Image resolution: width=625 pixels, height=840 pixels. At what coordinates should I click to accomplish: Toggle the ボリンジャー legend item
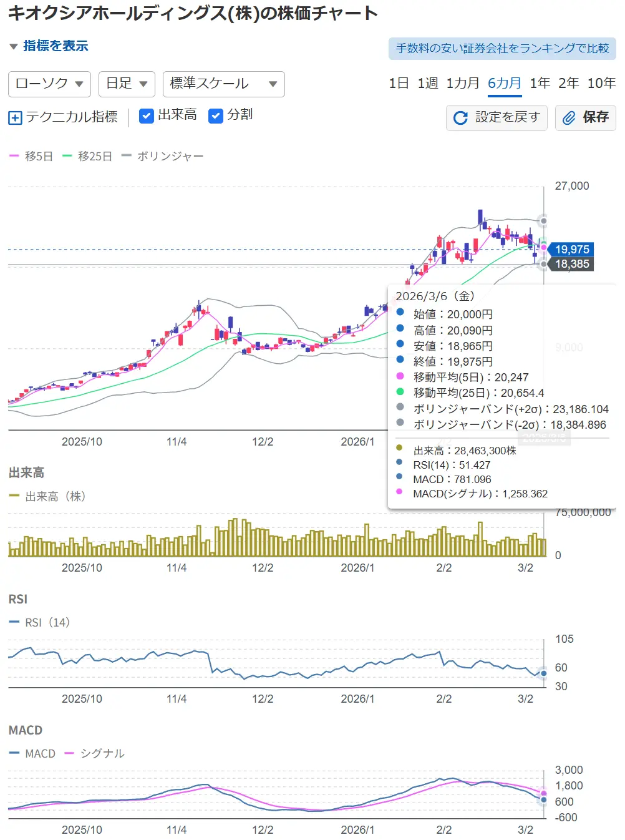[x=163, y=156]
